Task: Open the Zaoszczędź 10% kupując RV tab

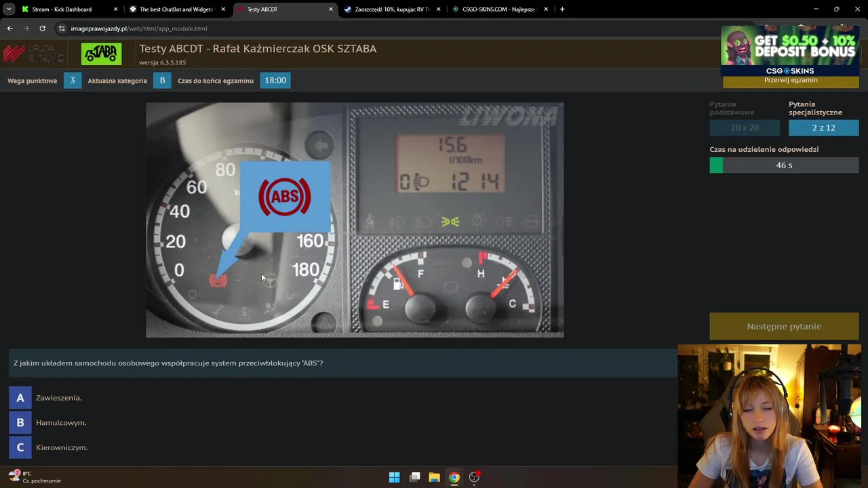Action: [x=392, y=9]
